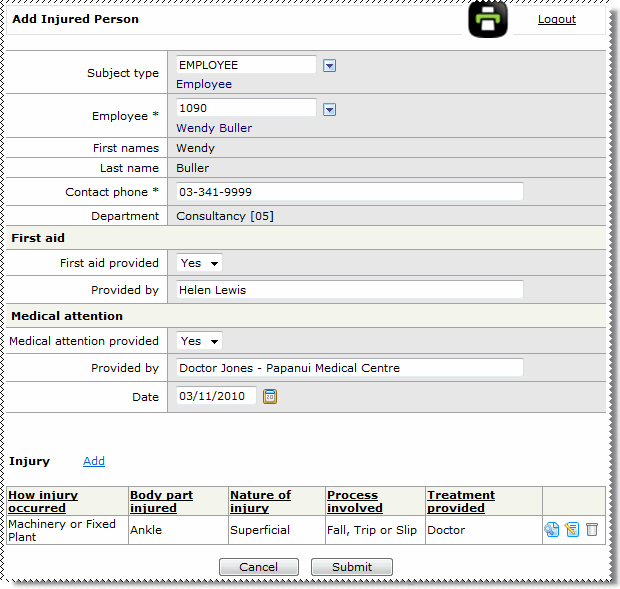Click the Date field showing 03/11/2010
Image resolution: width=620 pixels, height=589 pixels.
(215, 396)
